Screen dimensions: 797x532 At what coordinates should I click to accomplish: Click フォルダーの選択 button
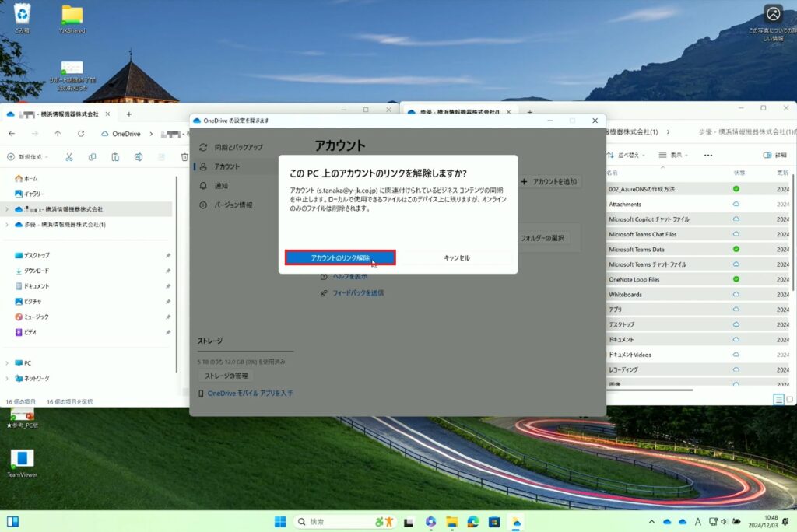542,238
